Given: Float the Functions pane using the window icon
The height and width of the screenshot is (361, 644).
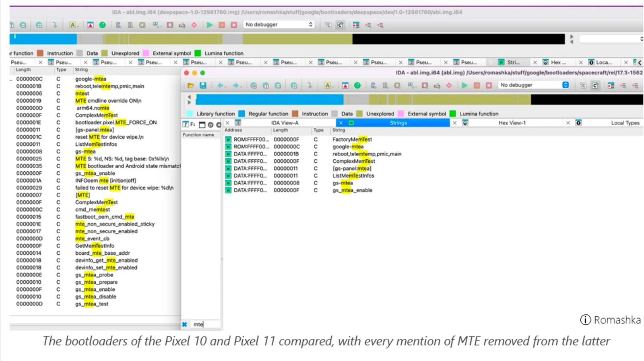Looking at the screenshot, I should click(x=202, y=124).
